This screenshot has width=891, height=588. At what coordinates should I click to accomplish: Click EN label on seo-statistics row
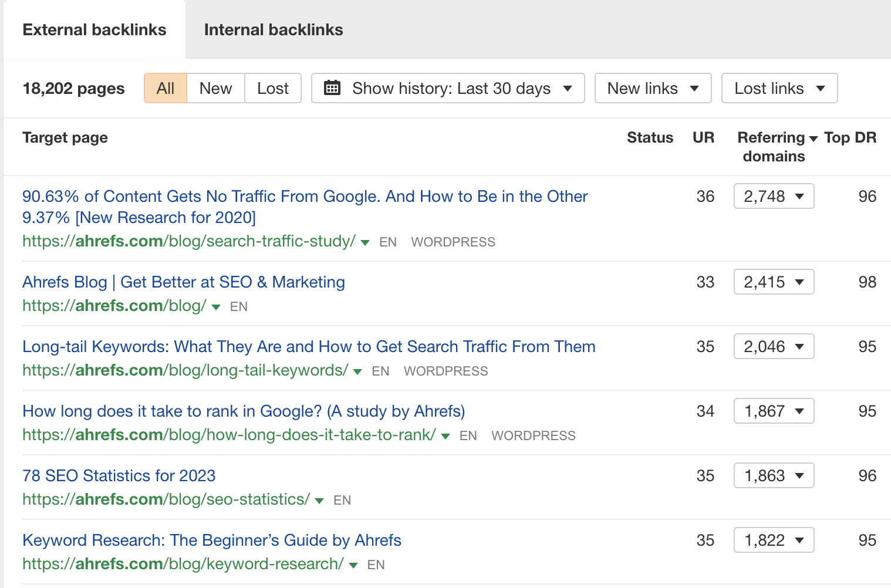(x=342, y=500)
